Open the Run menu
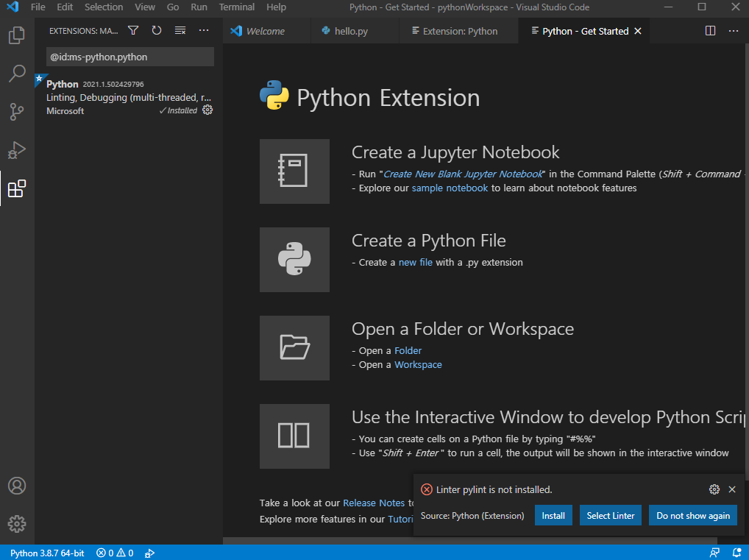The image size is (749, 560). 199,7
